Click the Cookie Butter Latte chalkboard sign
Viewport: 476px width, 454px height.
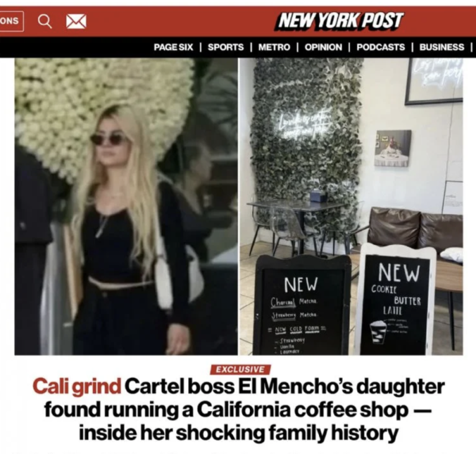point(395,300)
